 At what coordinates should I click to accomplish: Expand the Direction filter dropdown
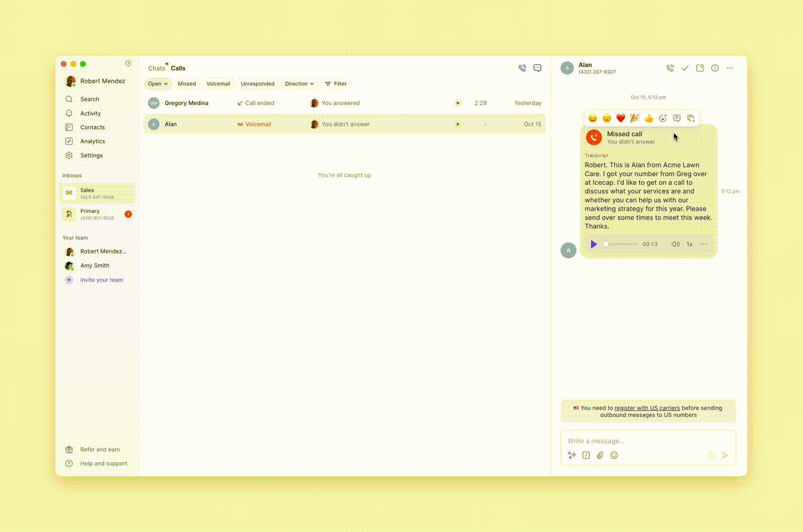tap(299, 84)
